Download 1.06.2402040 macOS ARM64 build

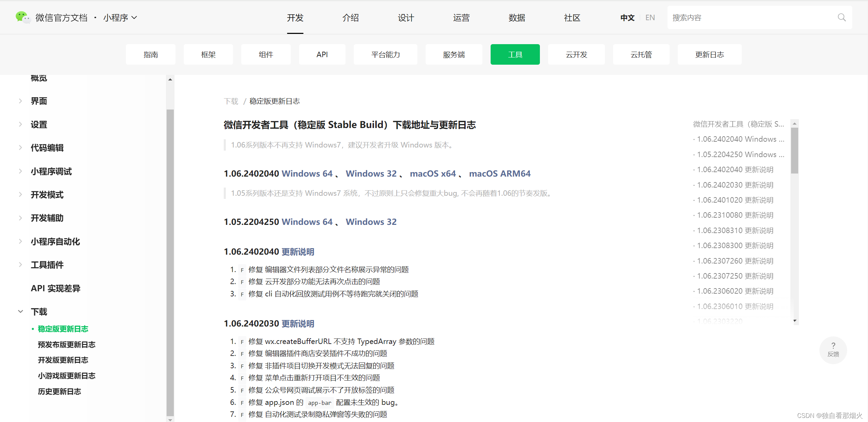pos(500,174)
